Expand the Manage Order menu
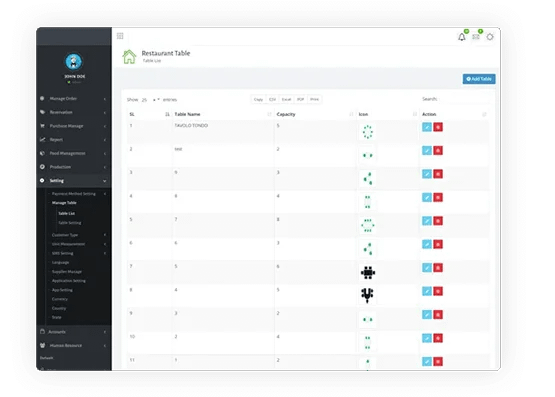The height and width of the screenshot is (397, 555). pyautogui.click(x=74, y=98)
